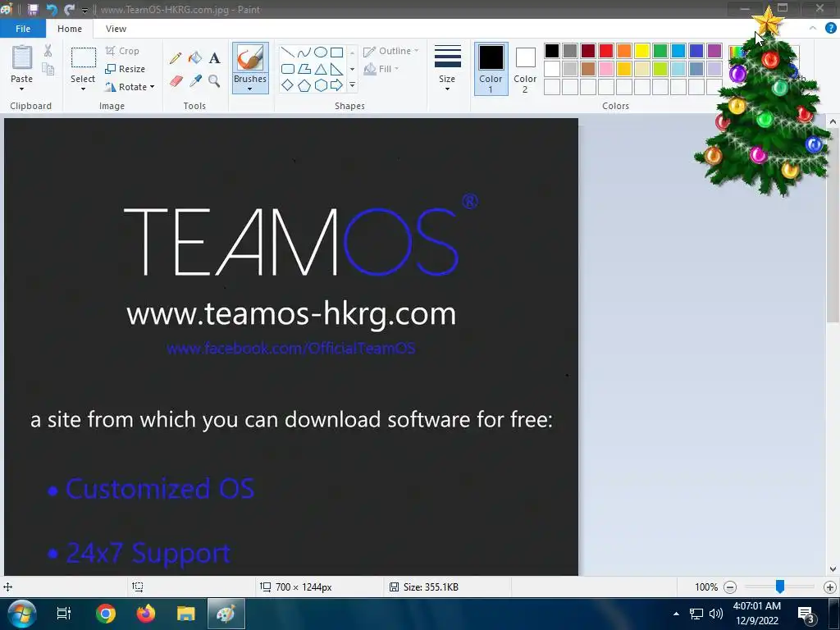Select Color 2 background box
Screen dimensions: 840x630
[x=525, y=69]
